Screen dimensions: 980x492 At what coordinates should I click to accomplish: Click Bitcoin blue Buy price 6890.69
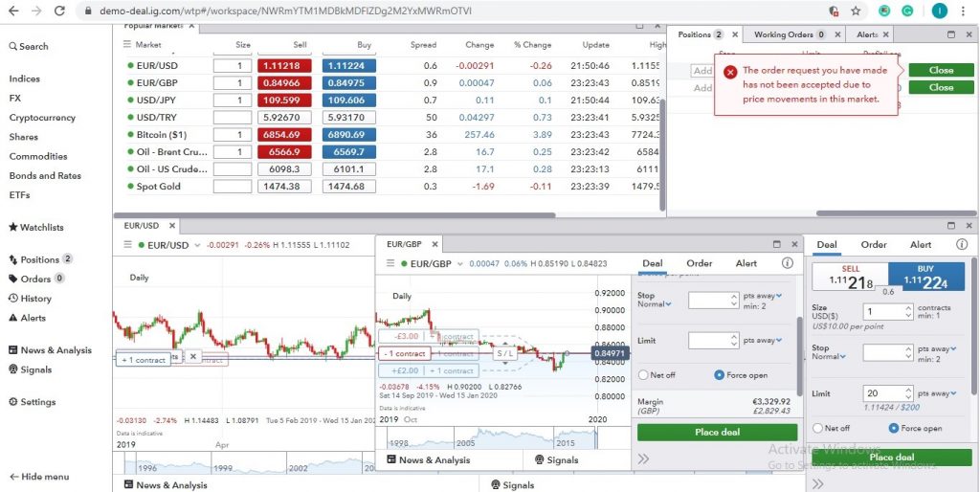348,134
